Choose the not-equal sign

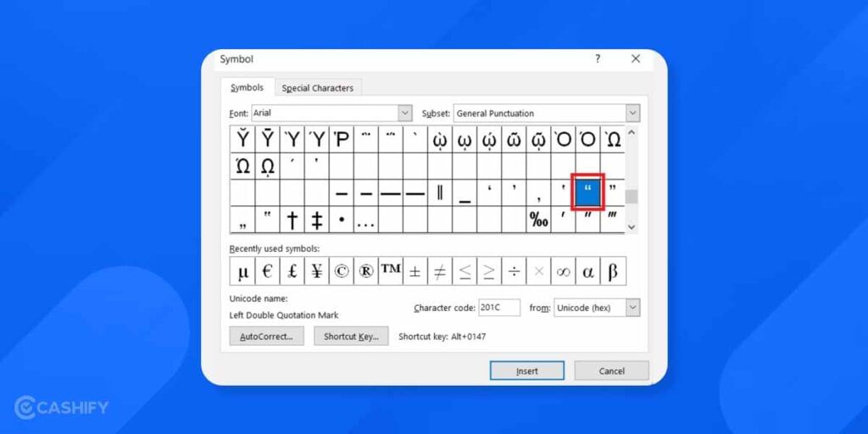click(440, 271)
